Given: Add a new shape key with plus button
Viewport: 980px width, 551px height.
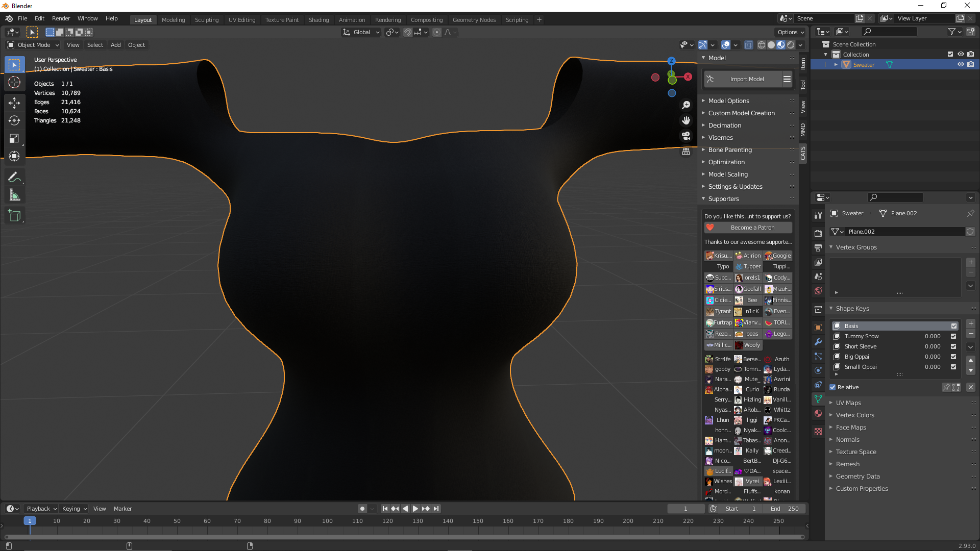Looking at the screenshot, I should pos(971,323).
